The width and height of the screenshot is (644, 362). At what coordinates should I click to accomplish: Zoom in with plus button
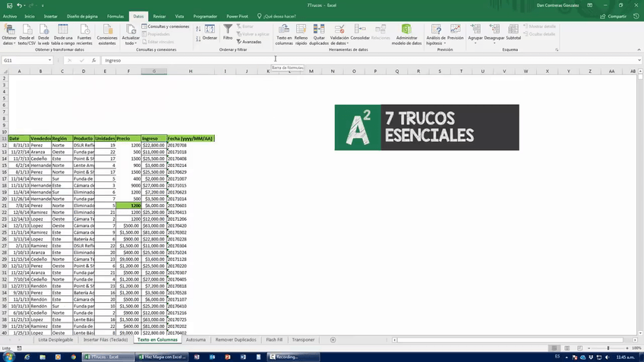tap(627, 348)
